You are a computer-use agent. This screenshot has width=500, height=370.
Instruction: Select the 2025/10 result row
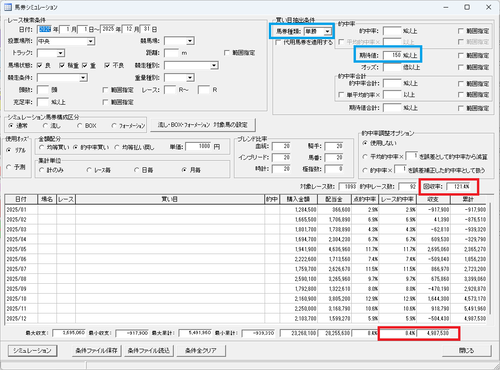click(x=246, y=299)
